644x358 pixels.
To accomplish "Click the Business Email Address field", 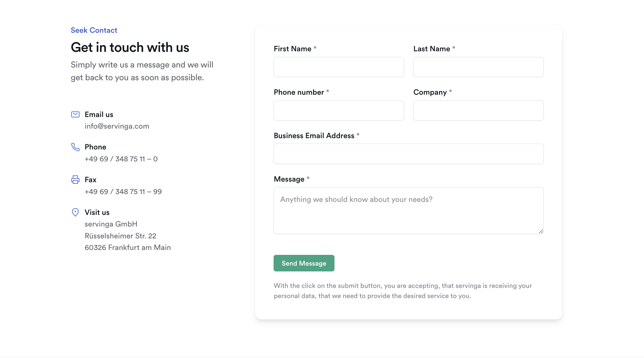I will 408,154.
